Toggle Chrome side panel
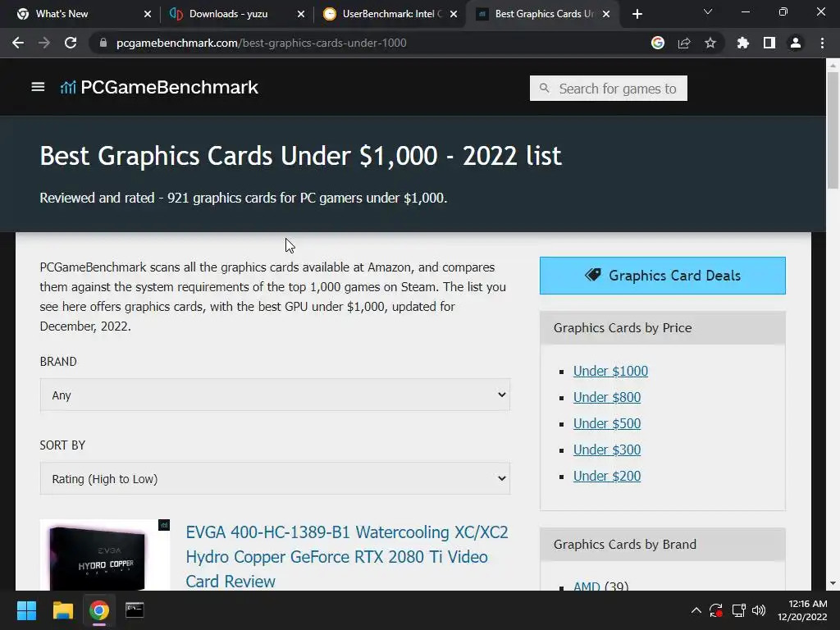The height and width of the screenshot is (630, 840). (769, 43)
